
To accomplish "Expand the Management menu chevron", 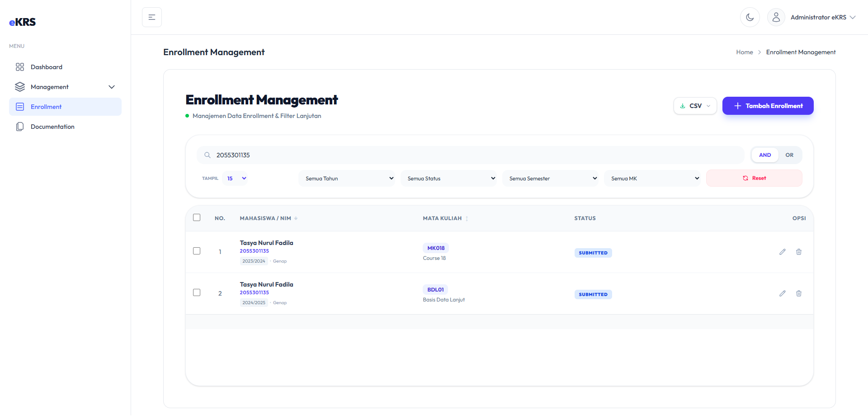I will 112,87.
